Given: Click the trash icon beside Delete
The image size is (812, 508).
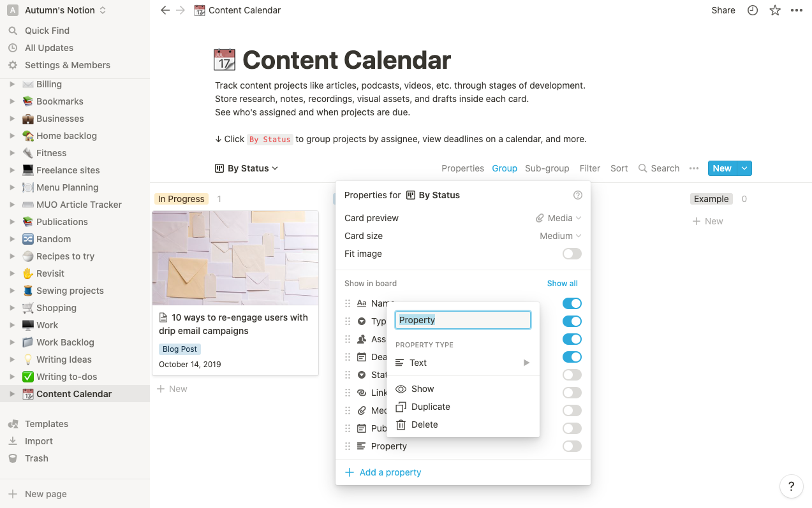Looking at the screenshot, I should coord(401,425).
